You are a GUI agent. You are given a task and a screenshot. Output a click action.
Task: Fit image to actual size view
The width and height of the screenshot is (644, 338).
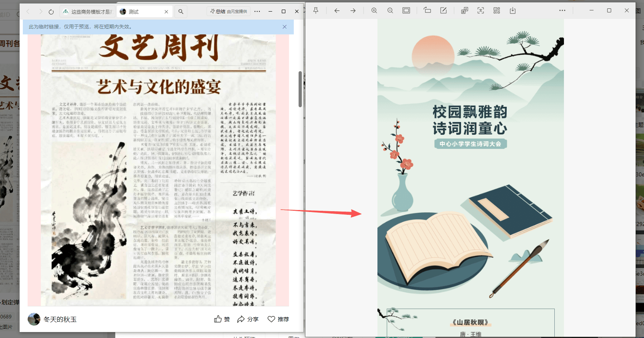pyautogui.click(x=406, y=11)
